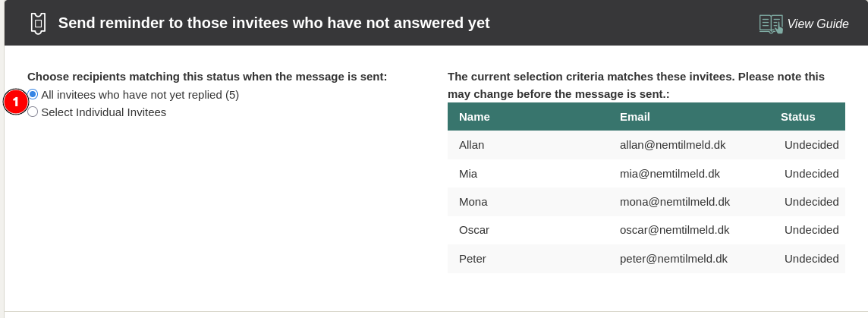Click the Status column header

(797, 117)
